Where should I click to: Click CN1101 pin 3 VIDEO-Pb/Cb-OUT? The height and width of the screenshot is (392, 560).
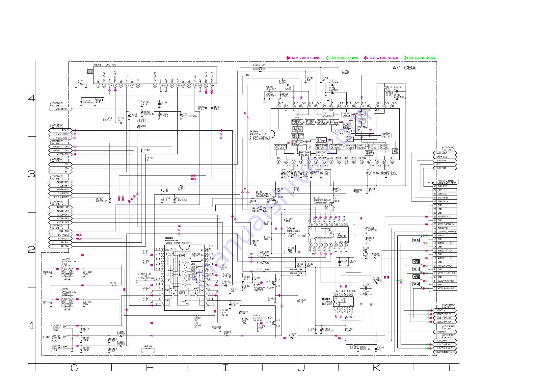pos(444,288)
